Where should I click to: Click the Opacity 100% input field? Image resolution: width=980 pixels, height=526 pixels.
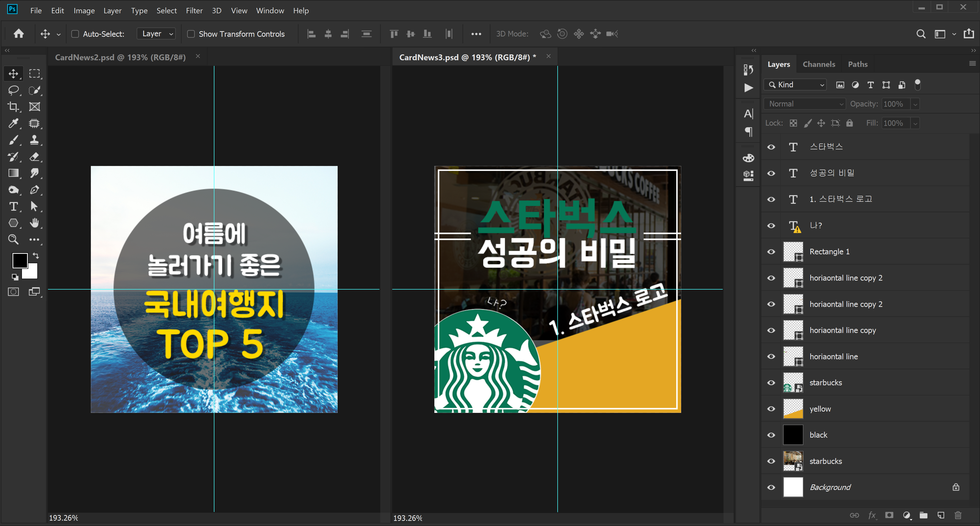point(896,104)
